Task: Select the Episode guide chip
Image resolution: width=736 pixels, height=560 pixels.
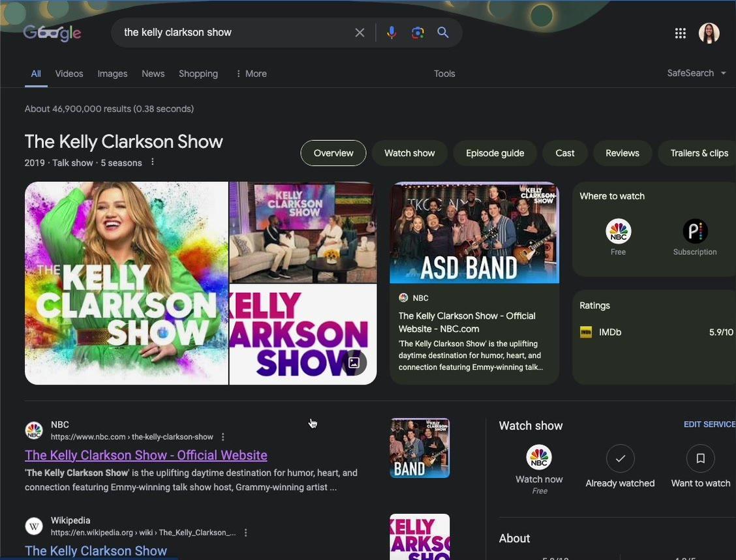Action: pyautogui.click(x=495, y=153)
